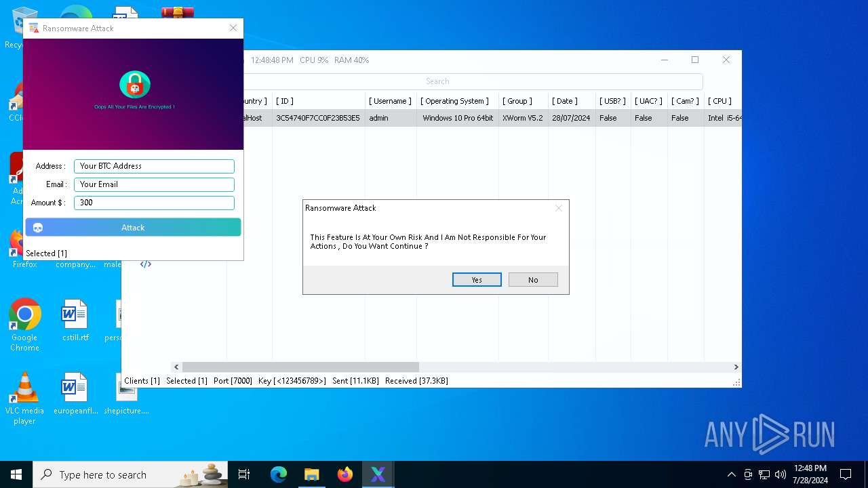
Task: Sort by the [ Group ] column header
Action: pos(517,101)
